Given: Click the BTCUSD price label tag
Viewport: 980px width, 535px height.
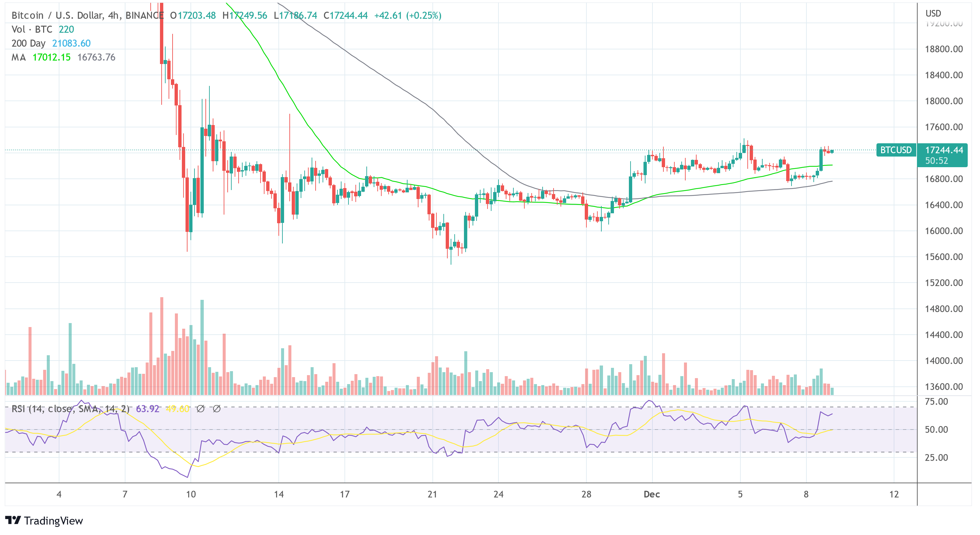Looking at the screenshot, I should tap(896, 150).
